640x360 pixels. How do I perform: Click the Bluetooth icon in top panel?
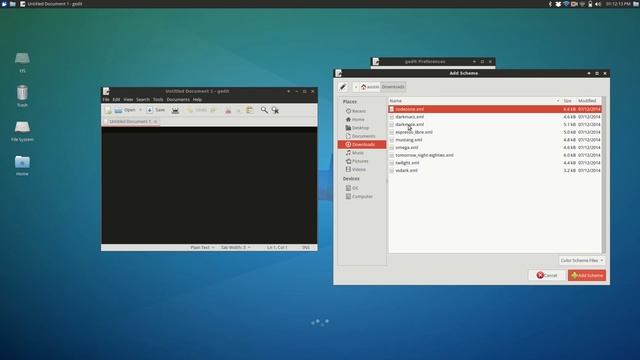point(550,4)
